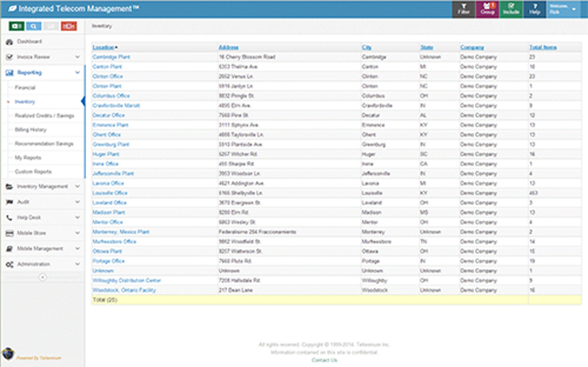The image size is (588, 367).
Task: Open My Reports submenu item
Action: 28,158
